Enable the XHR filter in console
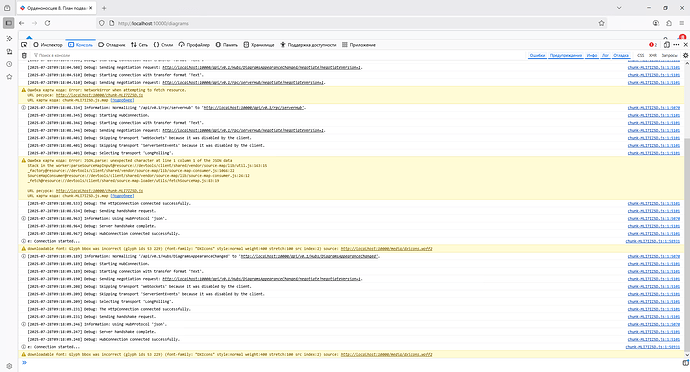690x372 pixels. point(653,55)
